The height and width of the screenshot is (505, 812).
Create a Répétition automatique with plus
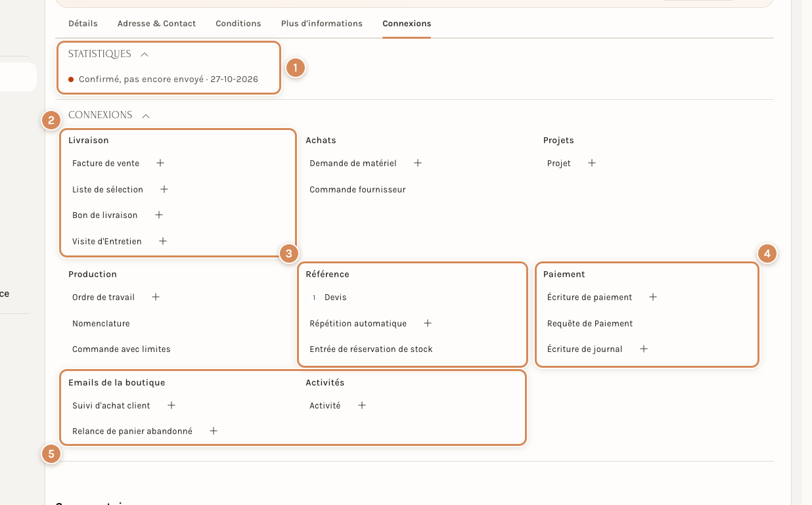428,323
